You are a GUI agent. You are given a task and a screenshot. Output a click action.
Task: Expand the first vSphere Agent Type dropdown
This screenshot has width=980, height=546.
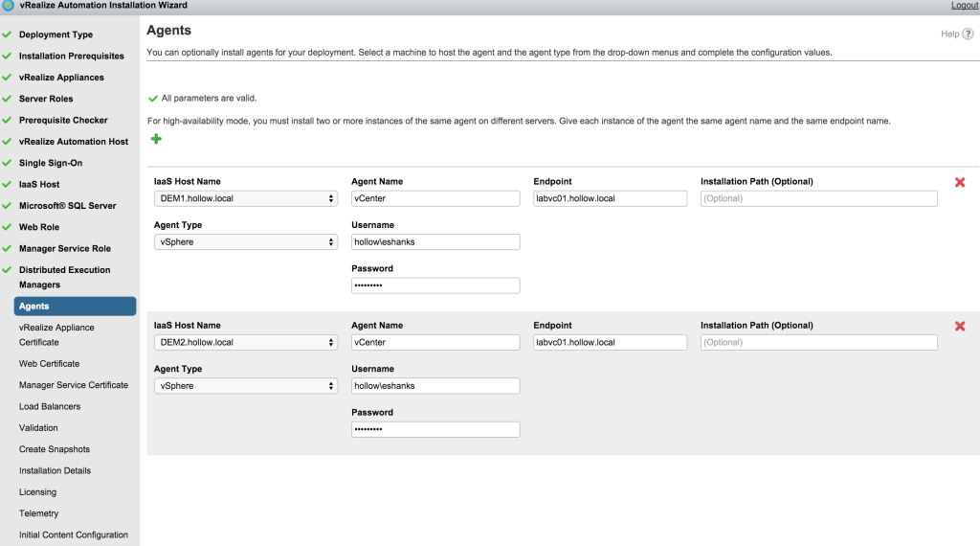(x=245, y=242)
